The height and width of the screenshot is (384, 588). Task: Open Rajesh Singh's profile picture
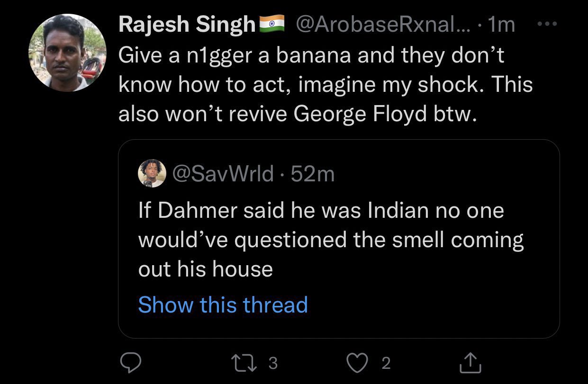(x=67, y=53)
